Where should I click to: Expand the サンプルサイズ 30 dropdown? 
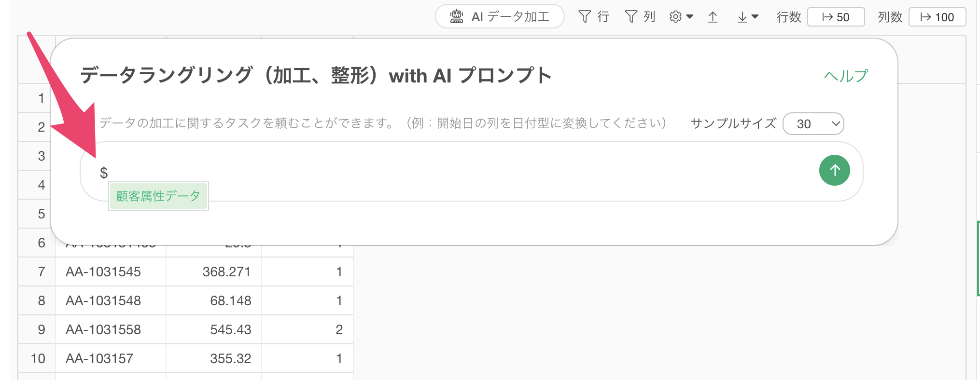(x=813, y=124)
